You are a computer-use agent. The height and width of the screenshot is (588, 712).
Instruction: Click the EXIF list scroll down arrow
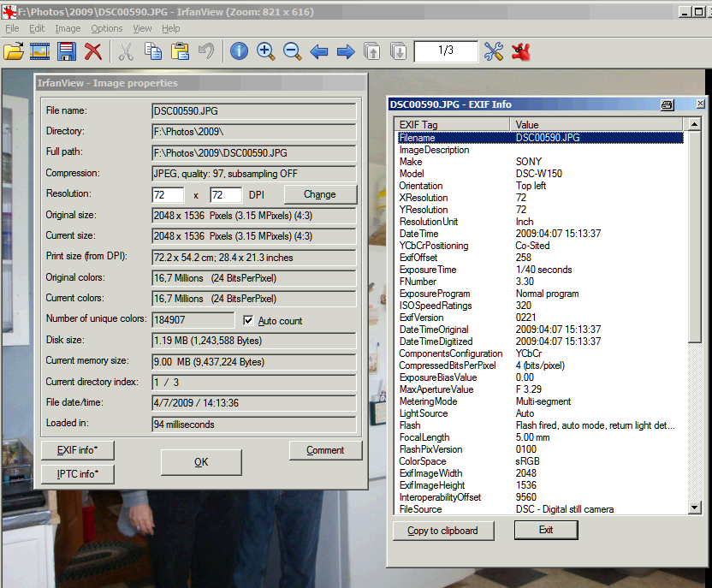pyautogui.click(x=694, y=508)
